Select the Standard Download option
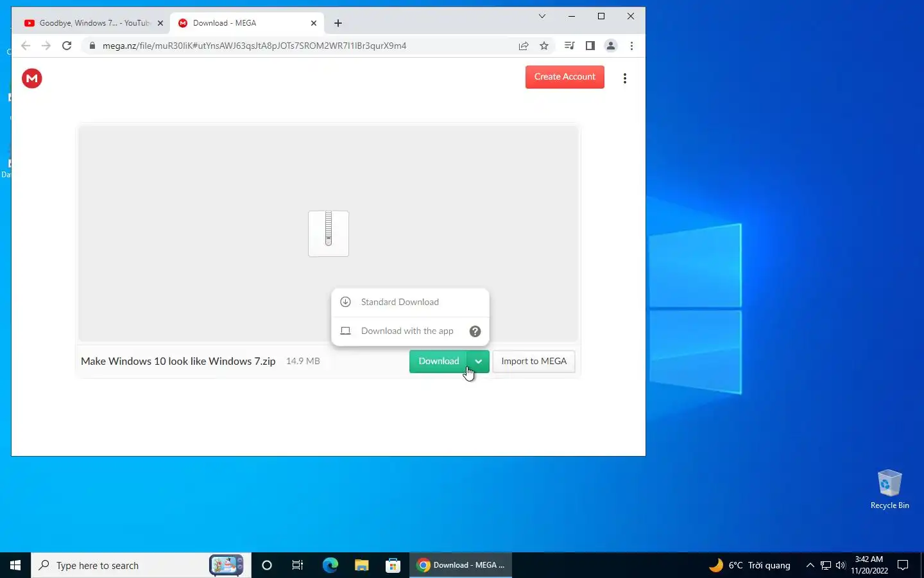924x578 pixels. [x=411, y=302]
